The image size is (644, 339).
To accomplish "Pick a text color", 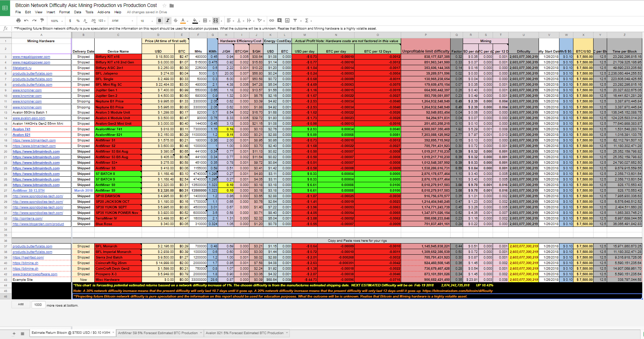I will (183, 21).
